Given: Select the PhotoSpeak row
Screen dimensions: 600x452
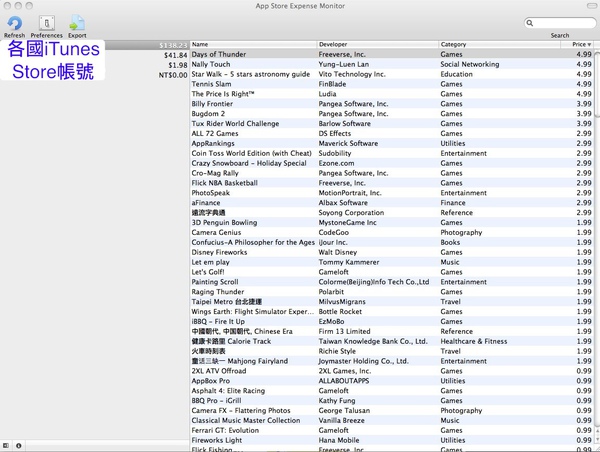Looking at the screenshot, I should [391, 193].
